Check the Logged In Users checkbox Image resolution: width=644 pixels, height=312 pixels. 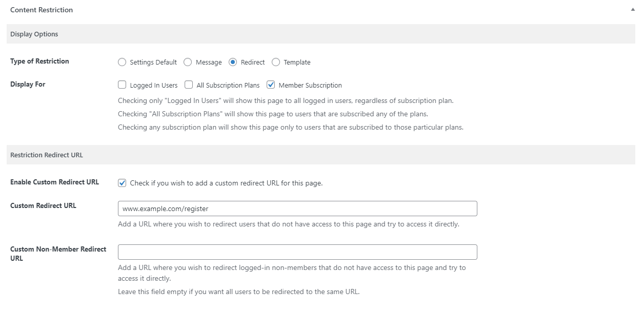pyautogui.click(x=122, y=85)
